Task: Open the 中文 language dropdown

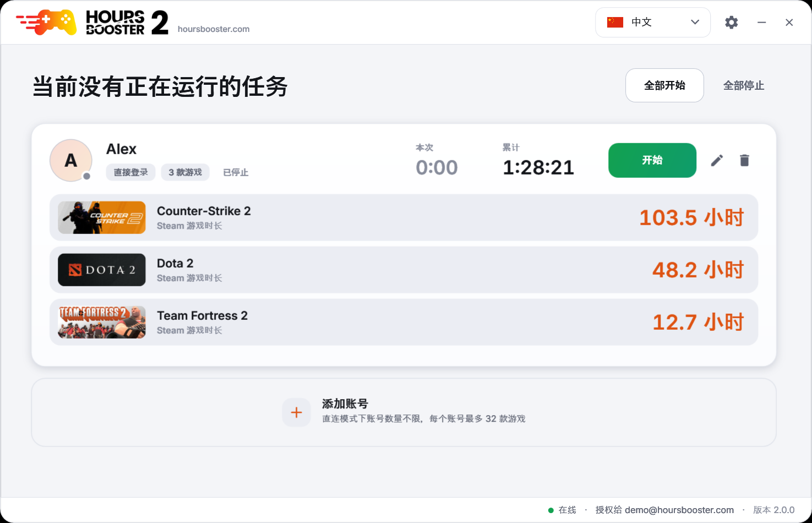Action: [x=653, y=22]
